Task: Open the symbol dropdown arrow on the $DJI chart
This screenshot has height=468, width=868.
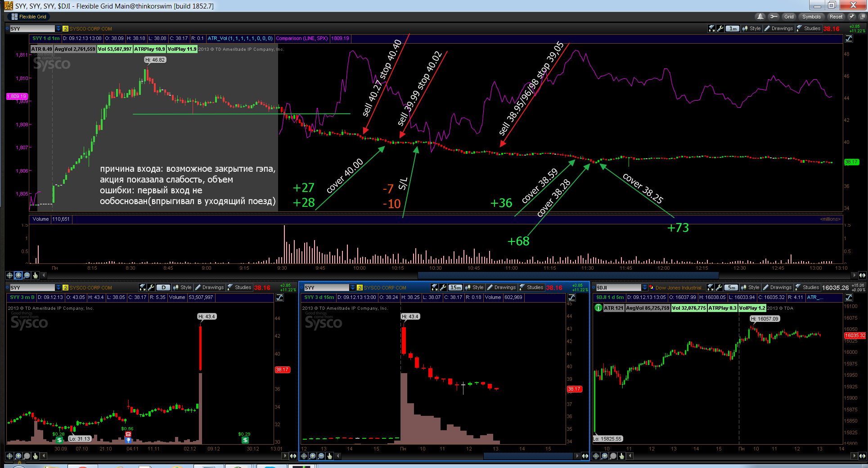Action: pos(645,287)
